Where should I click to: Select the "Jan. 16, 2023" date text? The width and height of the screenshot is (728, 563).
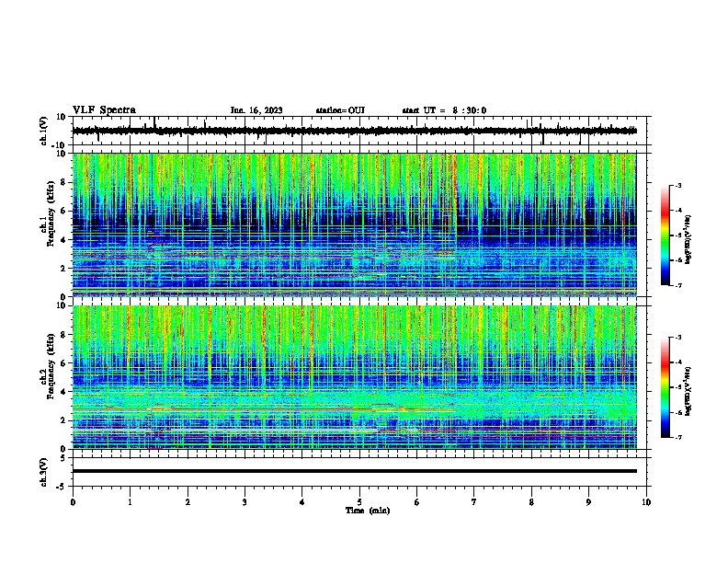tap(256, 110)
